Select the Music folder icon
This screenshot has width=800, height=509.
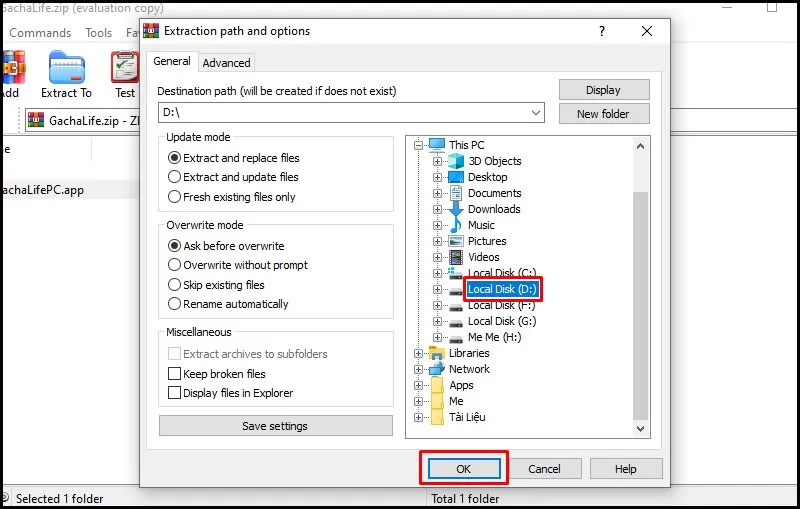click(456, 225)
